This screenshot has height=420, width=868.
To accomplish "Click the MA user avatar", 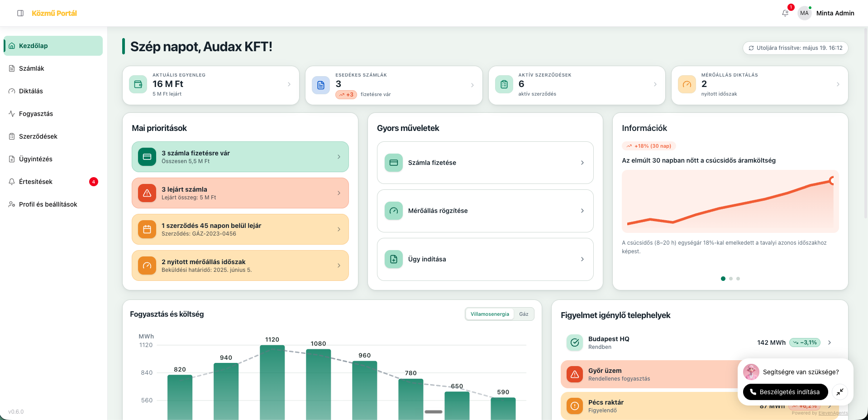I will click(x=804, y=13).
